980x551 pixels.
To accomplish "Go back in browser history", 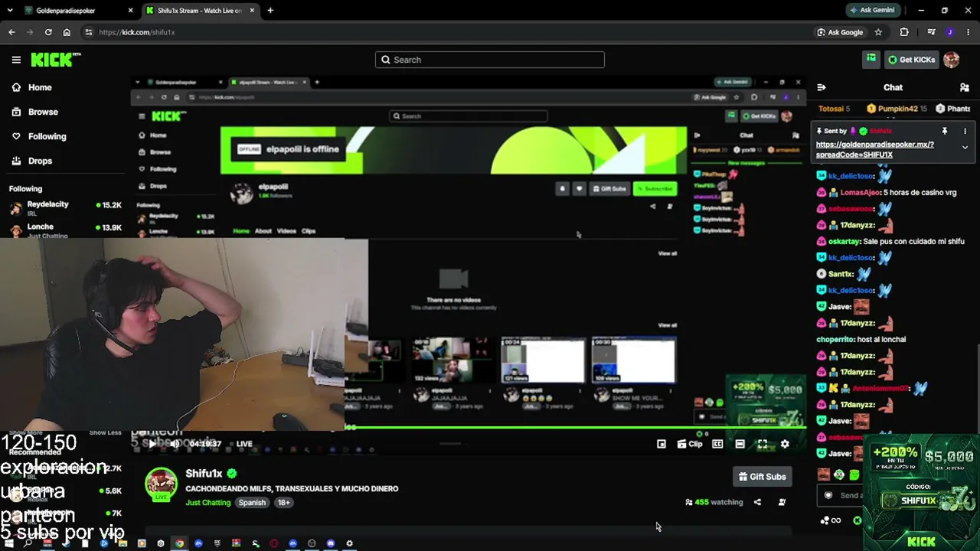I will click(x=11, y=32).
